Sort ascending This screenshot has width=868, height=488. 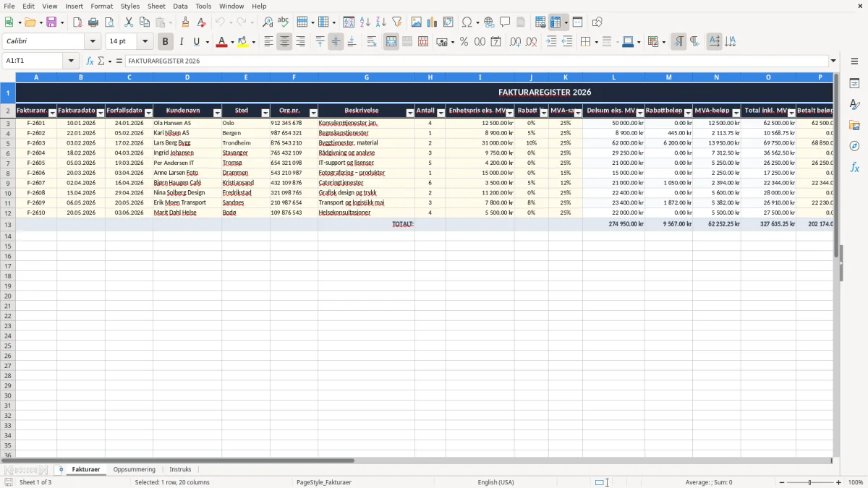click(x=365, y=22)
